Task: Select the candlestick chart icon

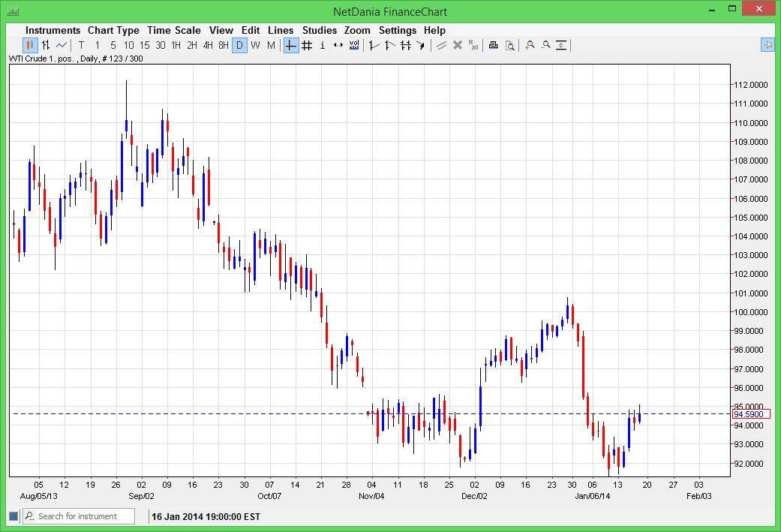Action: pyautogui.click(x=29, y=45)
